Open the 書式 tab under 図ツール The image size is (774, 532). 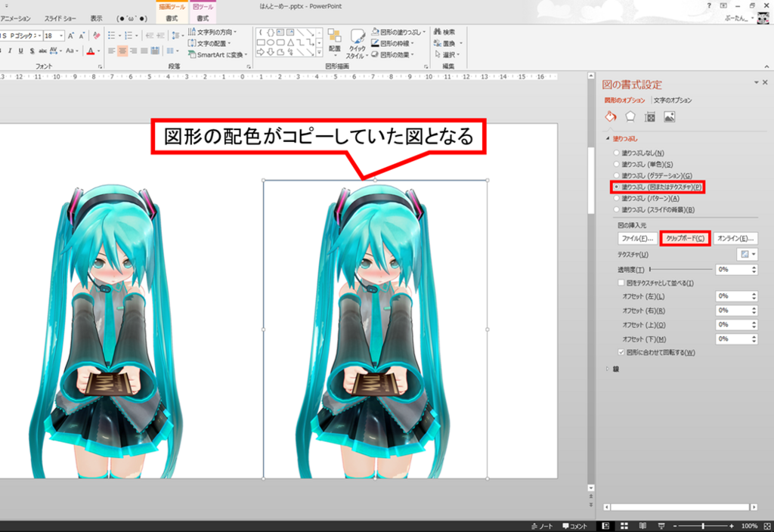(x=203, y=18)
